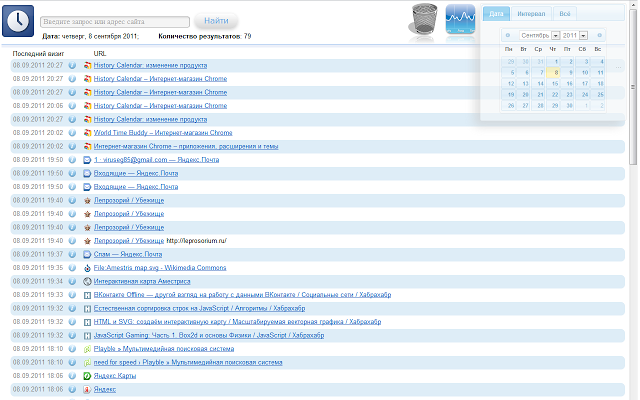Click info icon in Яндекс Карты row
Viewport: 640px width, 400px height.
pyautogui.click(x=72, y=376)
